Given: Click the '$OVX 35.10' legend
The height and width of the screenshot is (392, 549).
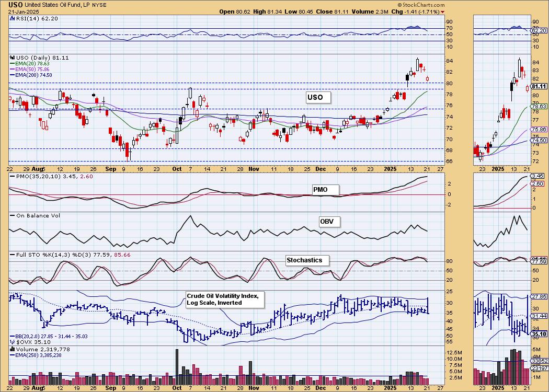Looking at the screenshot, I should pyautogui.click(x=30, y=342).
